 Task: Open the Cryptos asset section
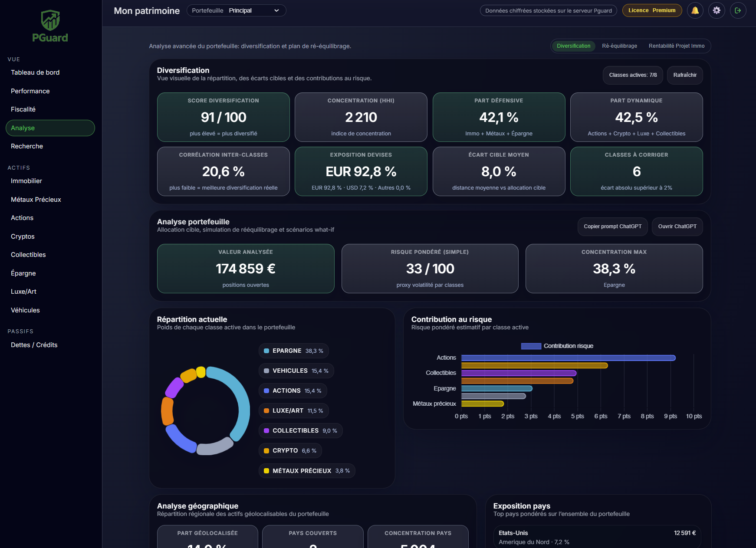(22, 236)
